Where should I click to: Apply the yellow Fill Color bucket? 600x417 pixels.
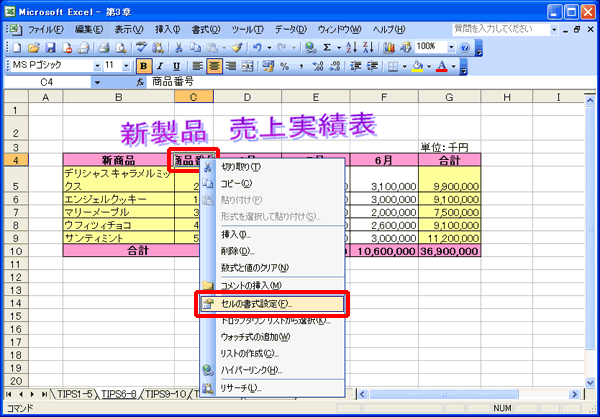click(417, 67)
